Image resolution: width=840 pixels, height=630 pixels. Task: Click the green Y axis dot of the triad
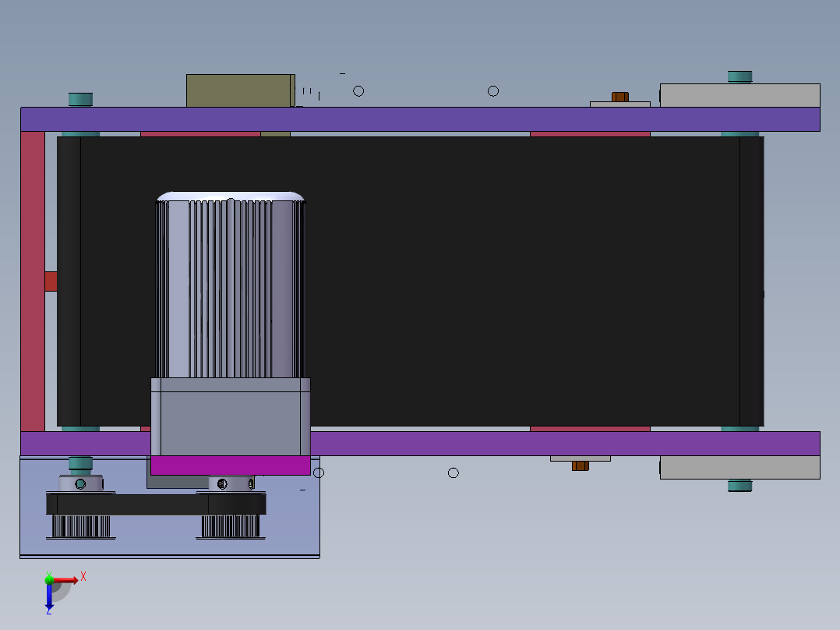point(49,579)
